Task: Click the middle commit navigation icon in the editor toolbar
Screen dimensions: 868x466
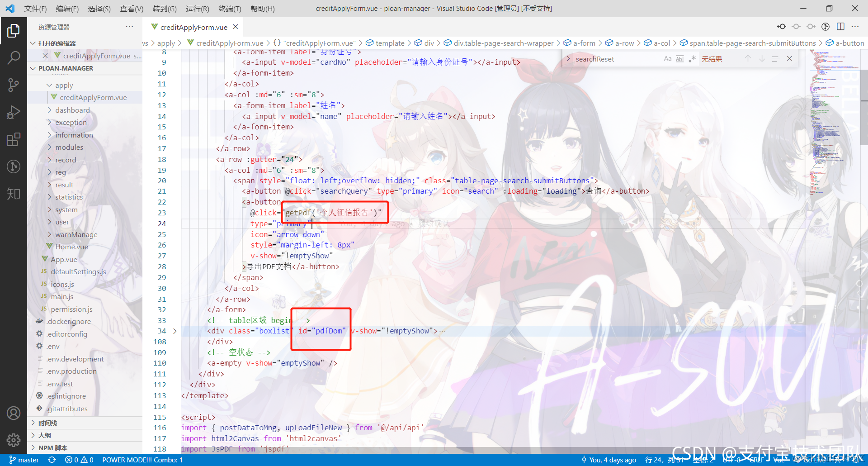Action: [x=796, y=27]
